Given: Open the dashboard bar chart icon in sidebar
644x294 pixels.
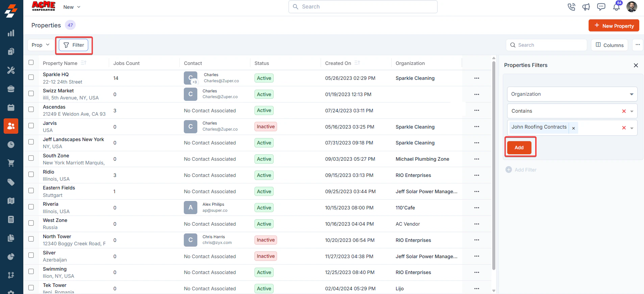Looking at the screenshot, I should [11, 33].
